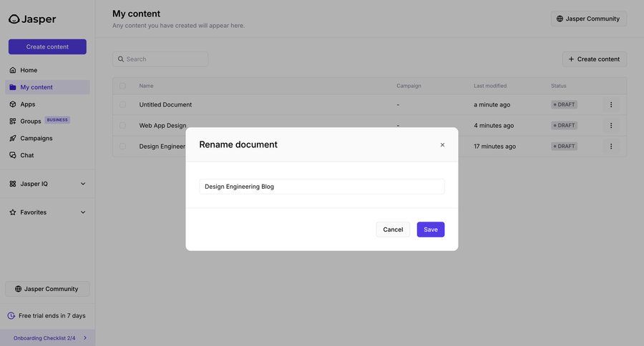Click sidebar Jasper Community button

pyautogui.click(x=47, y=289)
